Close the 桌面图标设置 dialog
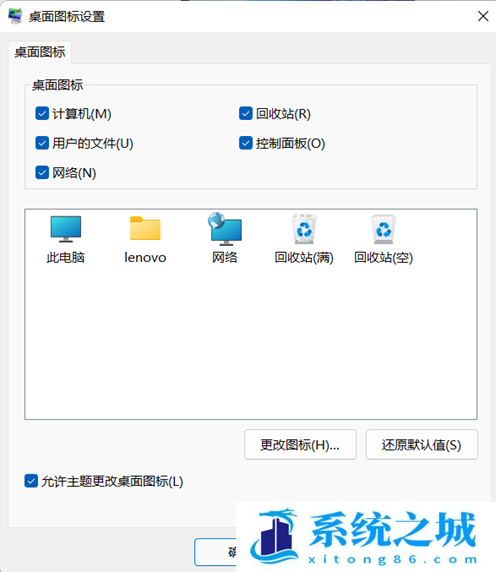496x572 pixels. pyautogui.click(x=483, y=16)
